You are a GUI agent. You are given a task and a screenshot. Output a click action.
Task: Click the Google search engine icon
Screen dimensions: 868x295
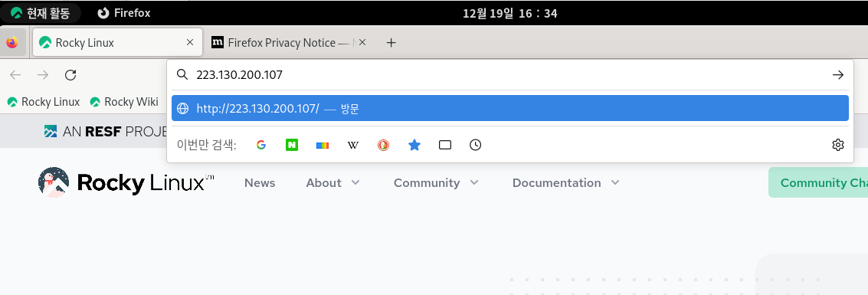(261, 145)
